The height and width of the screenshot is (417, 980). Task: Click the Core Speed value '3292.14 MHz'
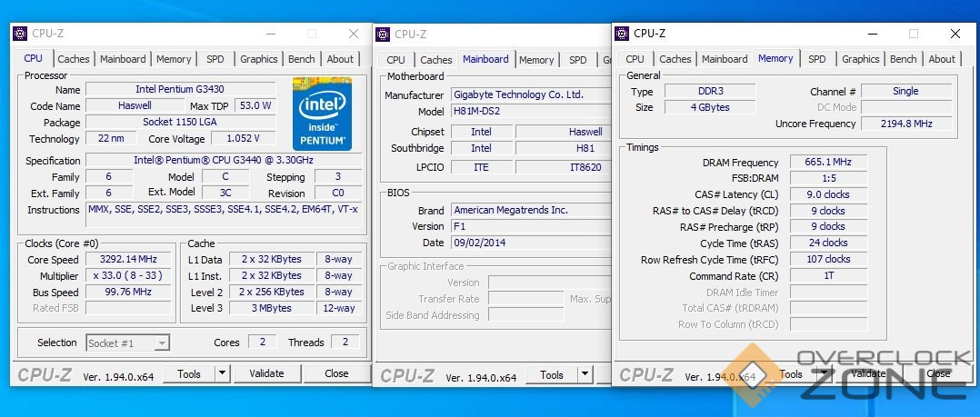point(128,260)
